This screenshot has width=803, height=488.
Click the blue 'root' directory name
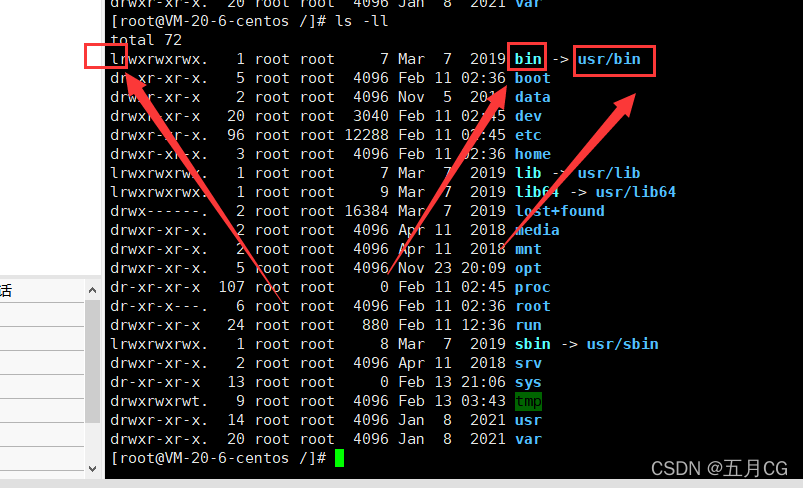tap(533, 306)
